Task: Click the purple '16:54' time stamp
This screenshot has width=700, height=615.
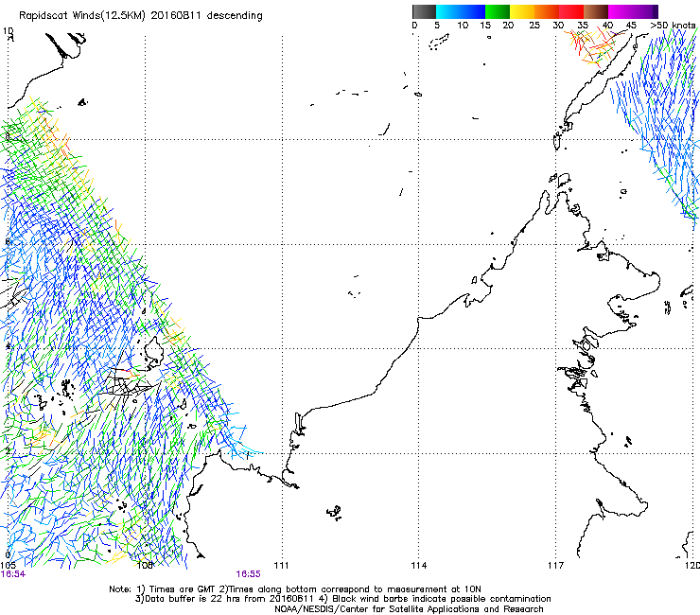Action: tap(13, 574)
